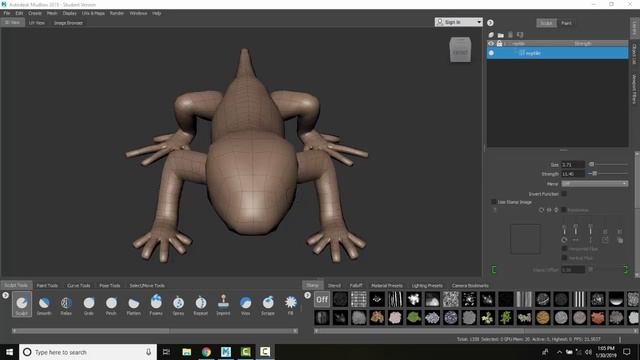This screenshot has height=360, width=640.
Task: Click the Paint layers button
Action: [x=566, y=23]
